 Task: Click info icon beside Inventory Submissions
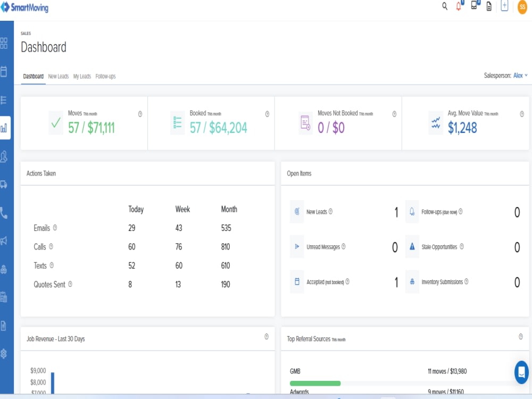pyautogui.click(x=467, y=281)
